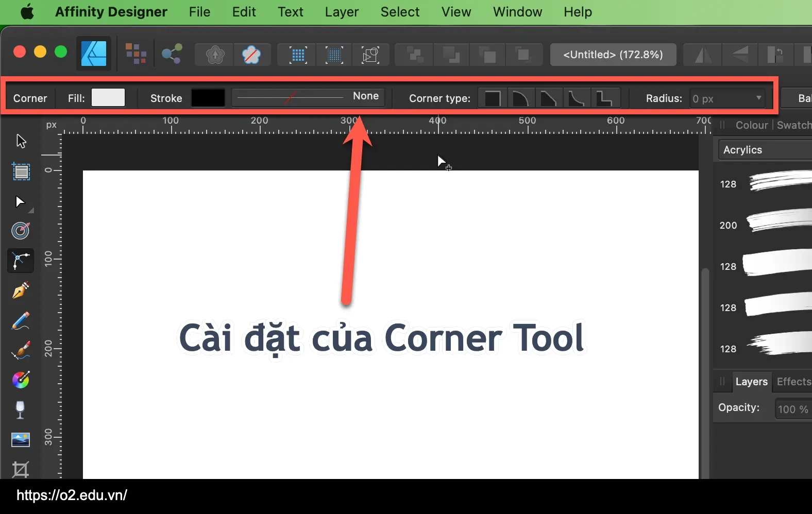Choose the Straight bevel corner type
The height and width of the screenshot is (514, 812).
[x=548, y=98]
